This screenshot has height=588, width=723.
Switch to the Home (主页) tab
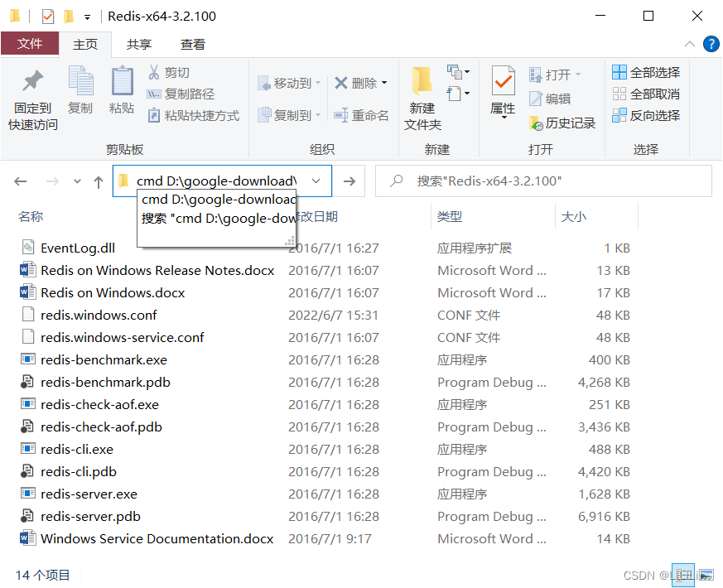85,44
